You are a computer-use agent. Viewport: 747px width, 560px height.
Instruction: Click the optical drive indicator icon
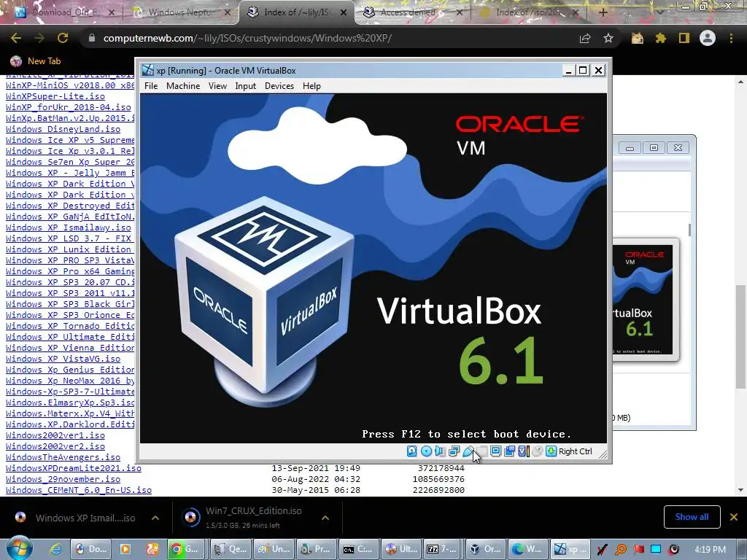pos(426,451)
